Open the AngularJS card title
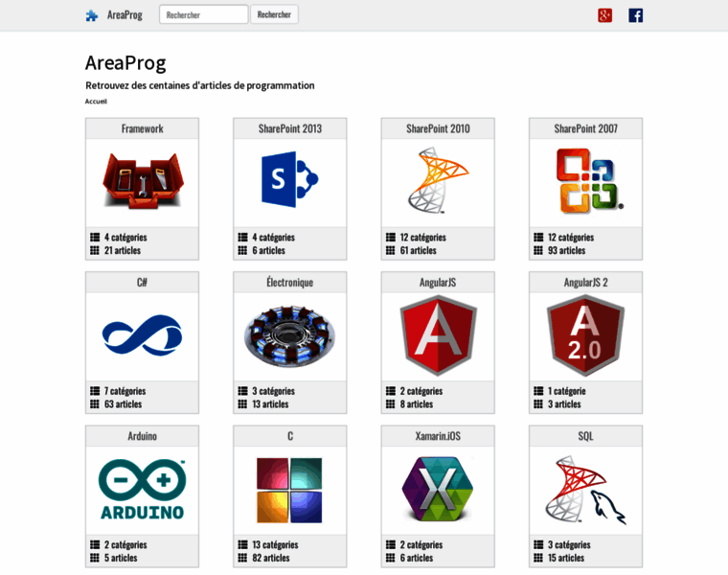 [x=438, y=283]
